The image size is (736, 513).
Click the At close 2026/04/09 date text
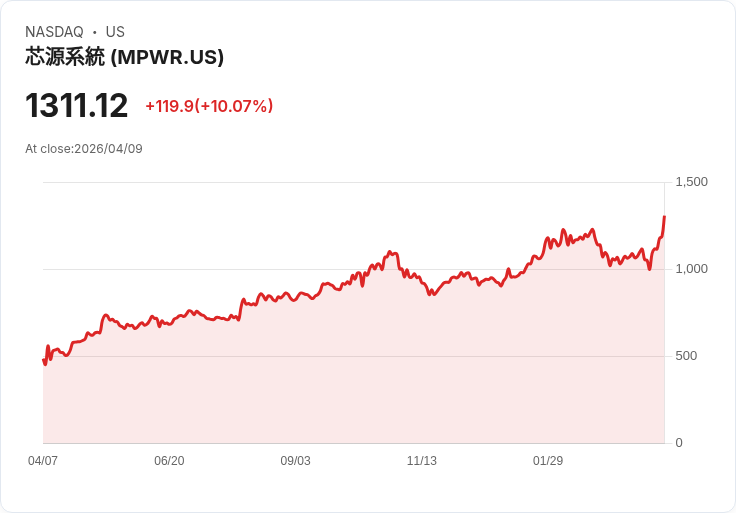(x=84, y=149)
